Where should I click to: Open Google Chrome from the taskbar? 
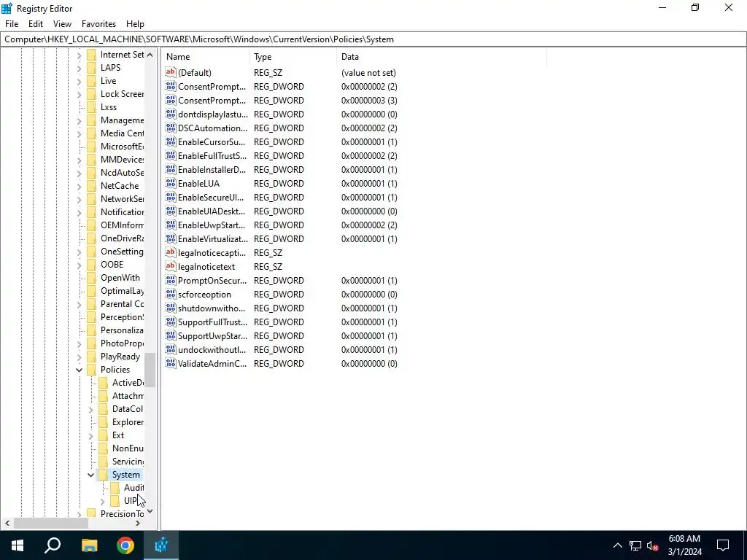(125, 545)
